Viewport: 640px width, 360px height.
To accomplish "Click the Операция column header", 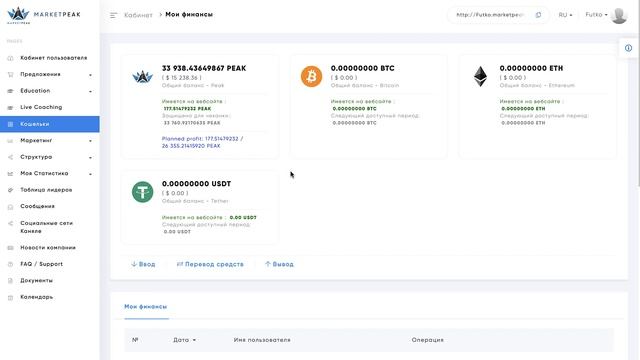I will point(427,340).
